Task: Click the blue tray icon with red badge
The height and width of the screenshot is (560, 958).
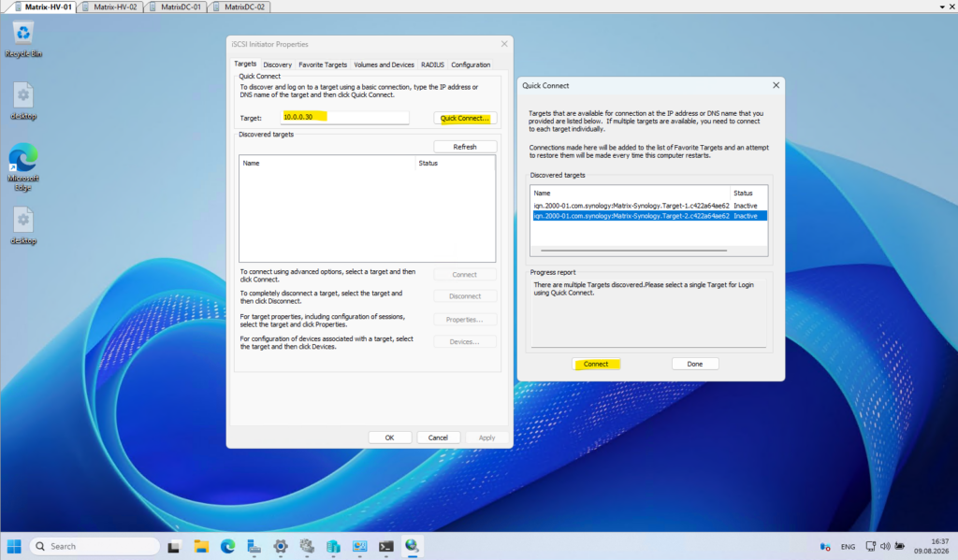Action: 825,547
